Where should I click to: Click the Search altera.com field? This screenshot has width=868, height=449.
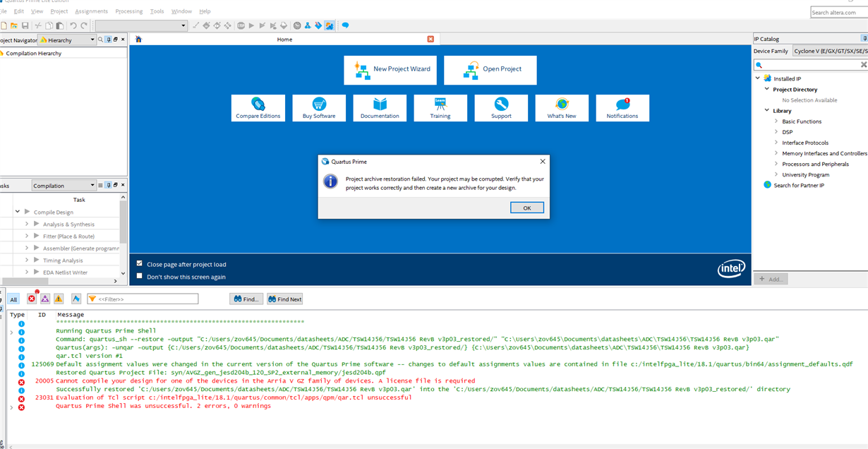[x=839, y=13]
